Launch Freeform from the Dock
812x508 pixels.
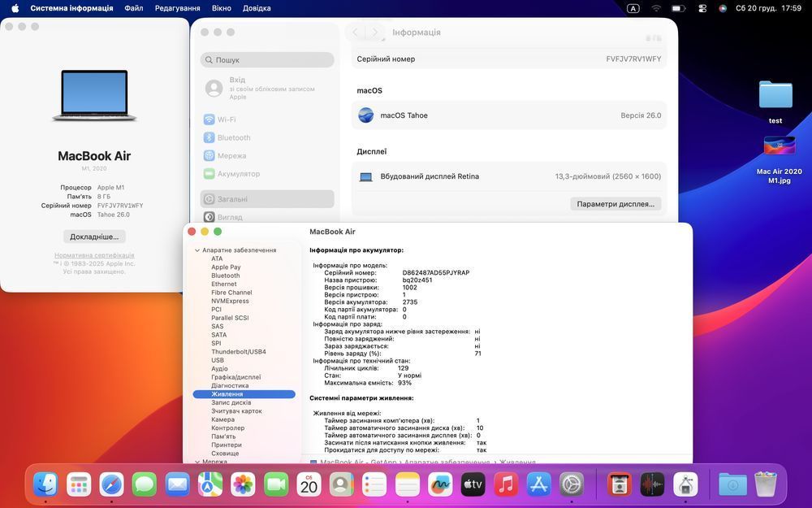pyautogui.click(x=440, y=485)
